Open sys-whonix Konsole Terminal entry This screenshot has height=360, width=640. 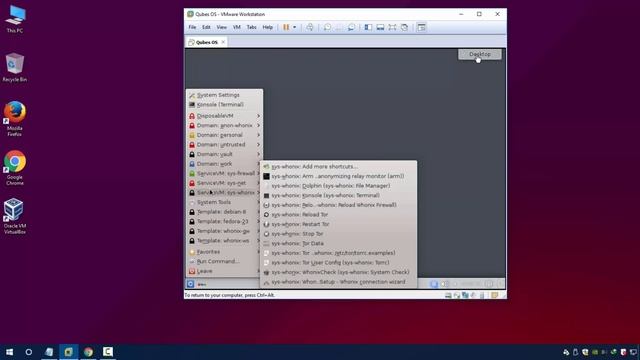(x=338, y=196)
